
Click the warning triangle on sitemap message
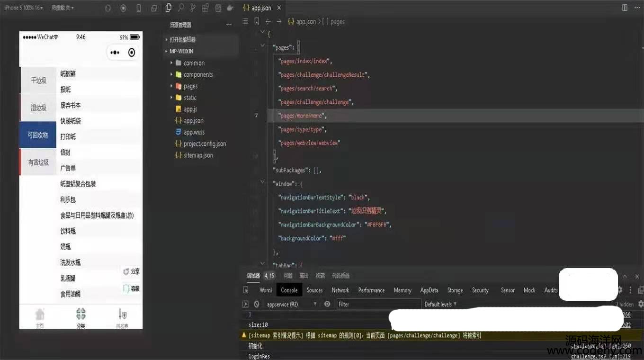click(244, 335)
